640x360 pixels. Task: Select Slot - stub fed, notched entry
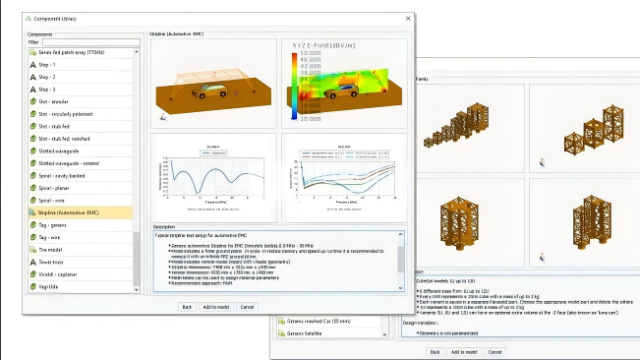80,139
